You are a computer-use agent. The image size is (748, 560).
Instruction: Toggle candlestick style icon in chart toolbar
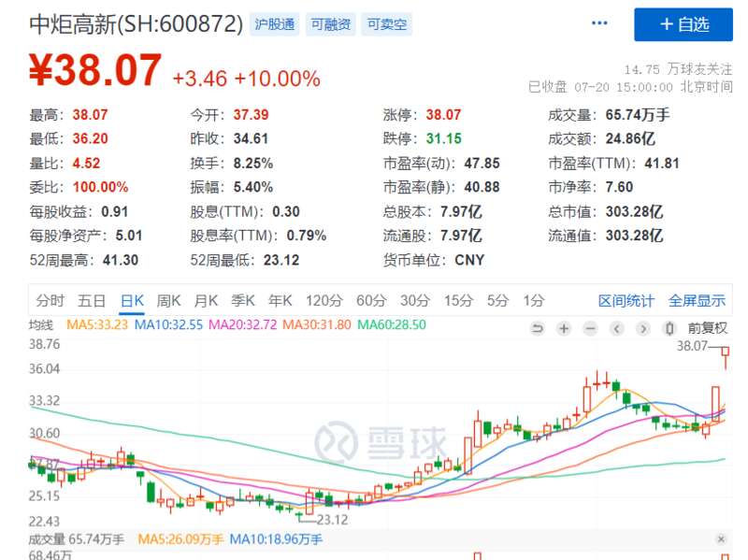669,328
